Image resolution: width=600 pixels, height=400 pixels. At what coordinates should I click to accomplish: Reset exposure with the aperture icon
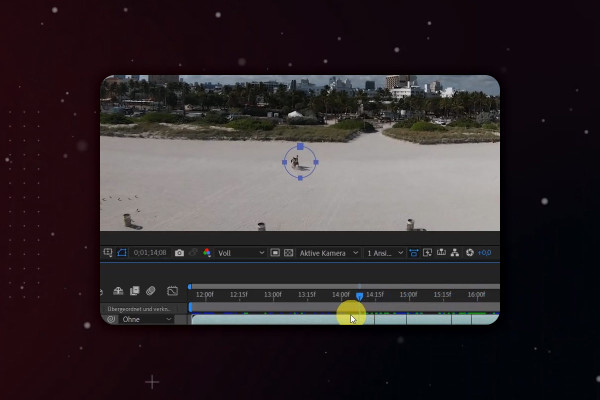click(x=470, y=253)
